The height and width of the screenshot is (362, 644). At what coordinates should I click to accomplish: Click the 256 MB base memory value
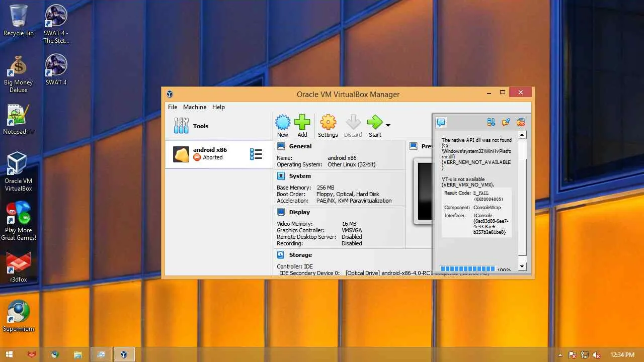click(x=326, y=188)
